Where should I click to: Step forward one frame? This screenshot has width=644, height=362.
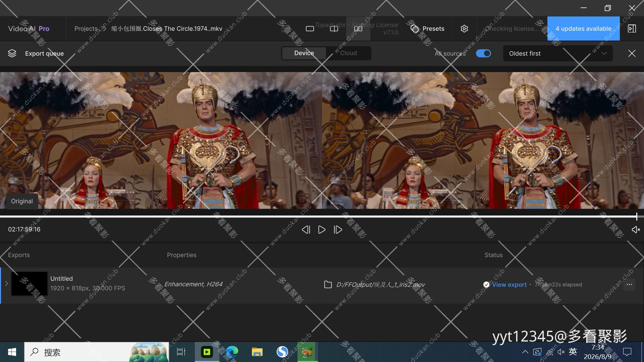(x=338, y=230)
